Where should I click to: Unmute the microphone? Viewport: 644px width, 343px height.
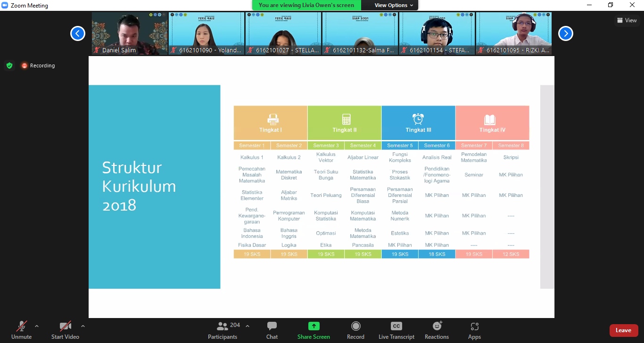(21, 326)
